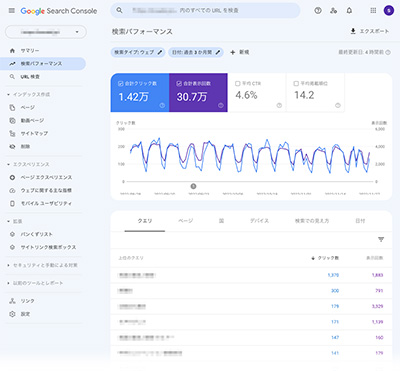Image resolution: width=400 pixels, height=371 pixels.
Task: Click the Google Search Console logo
Action: [x=59, y=11]
